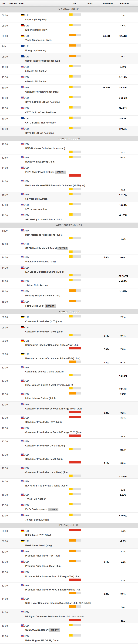
Task: Click the red volatility bar for Powell testifies
Action: [x=75, y=176]
